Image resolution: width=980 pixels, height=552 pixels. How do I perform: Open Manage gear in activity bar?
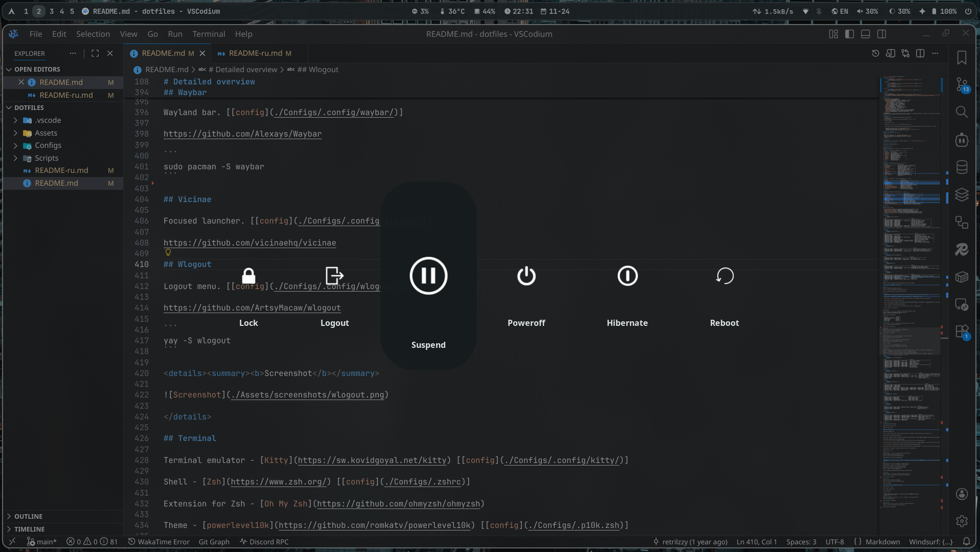(x=962, y=521)
